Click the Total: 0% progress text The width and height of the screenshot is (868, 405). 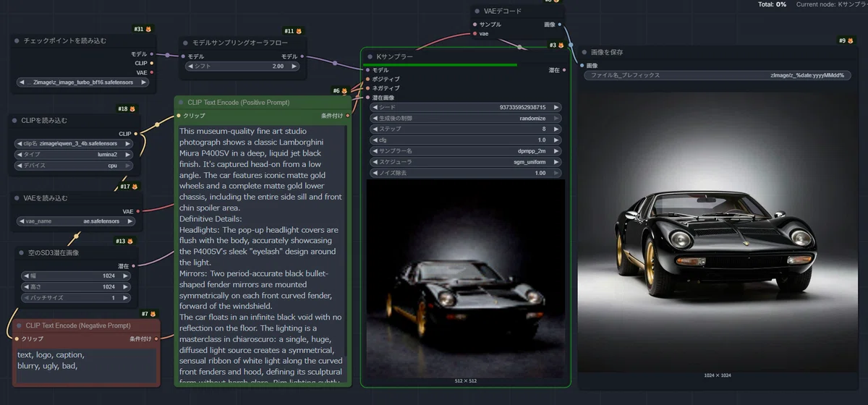(772, 4)
